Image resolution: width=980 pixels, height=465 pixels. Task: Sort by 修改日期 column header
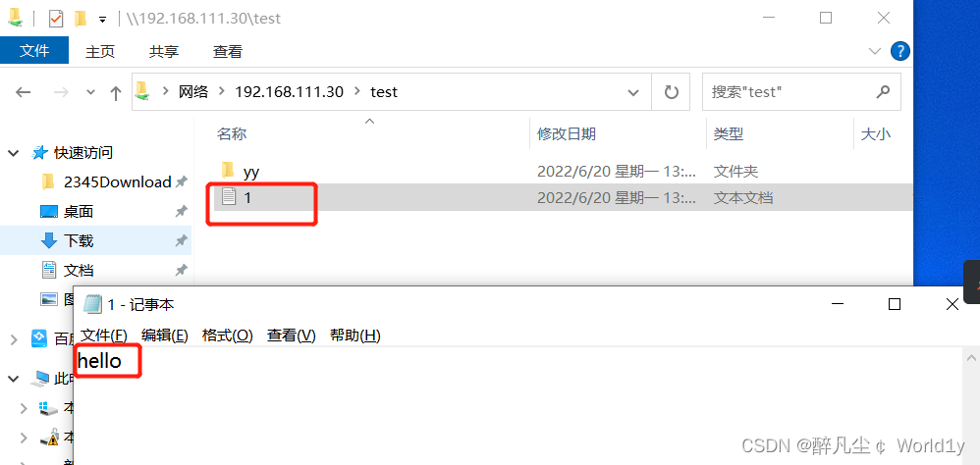pos(567,133)
